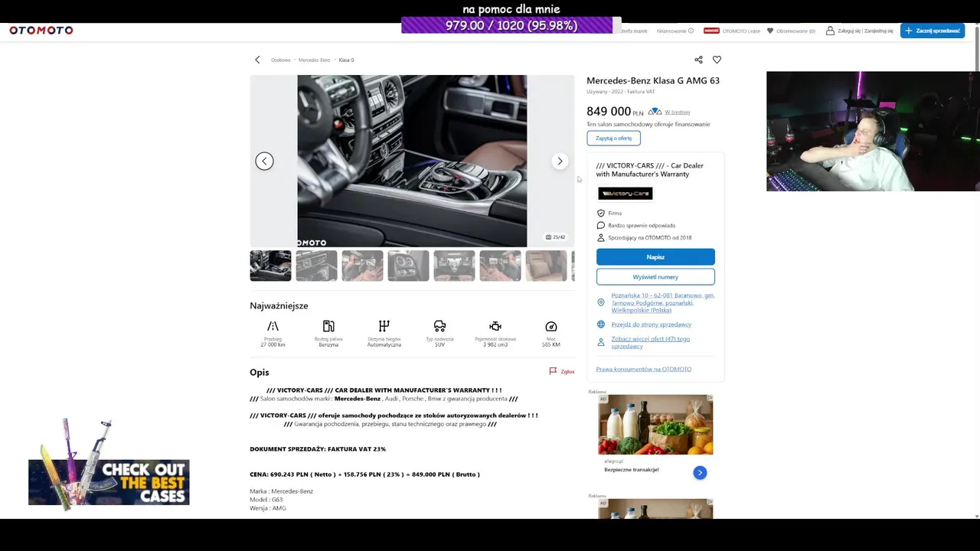
Task: Click the car body Typ nadwozia icon
Action: click(x=439, y=327)
